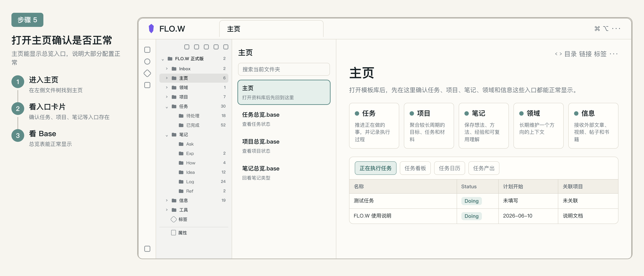Click the 说明文档 linked project cell
Image resolution: width=644 pixels, height=276 pixels.
(x=588, y=216)
